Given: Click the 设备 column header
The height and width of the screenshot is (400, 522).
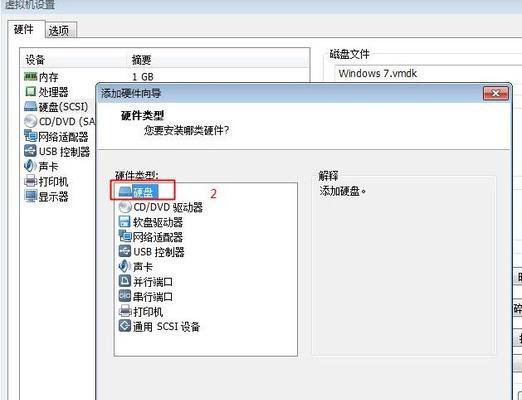Looking at the screenshot, I should tap(35, 60).
